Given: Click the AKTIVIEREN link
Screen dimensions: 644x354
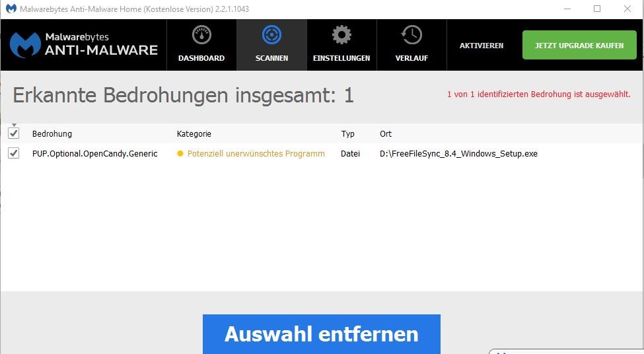Looking at the screenshot, I should tap(482, 46).
